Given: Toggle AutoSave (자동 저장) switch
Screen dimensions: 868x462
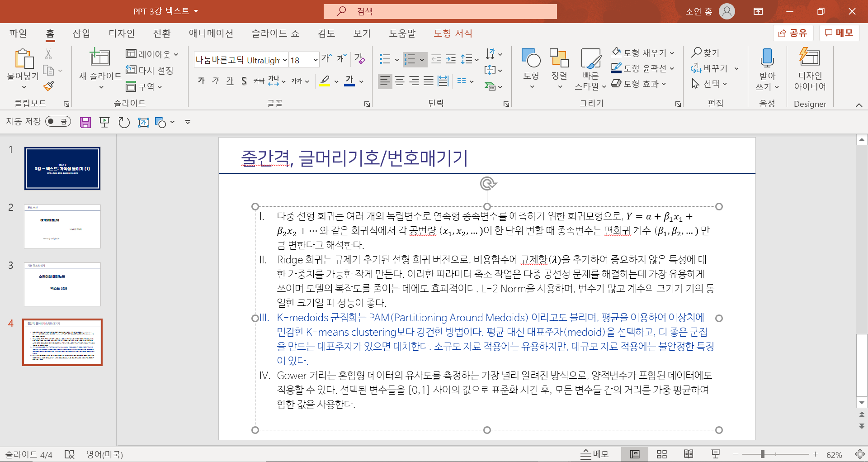Looking at the screenshot, I should (58, 121).
